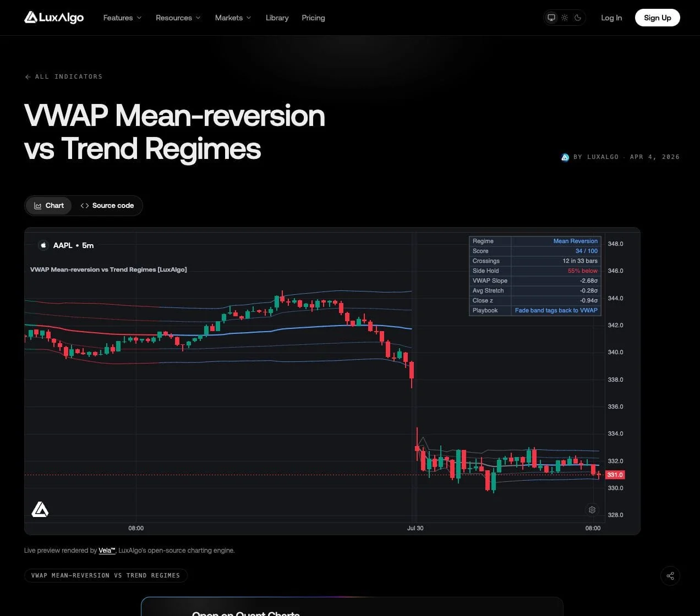The image size is (700, 616).
Task: Select the Chart tab
Action: click(49, 206)
